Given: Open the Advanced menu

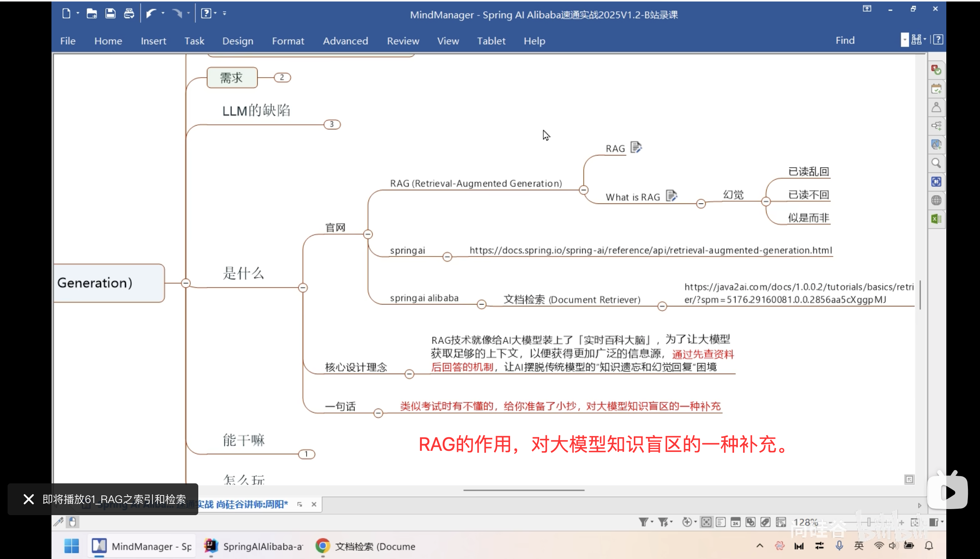Looking at the screenshot, I should (345, 41).
